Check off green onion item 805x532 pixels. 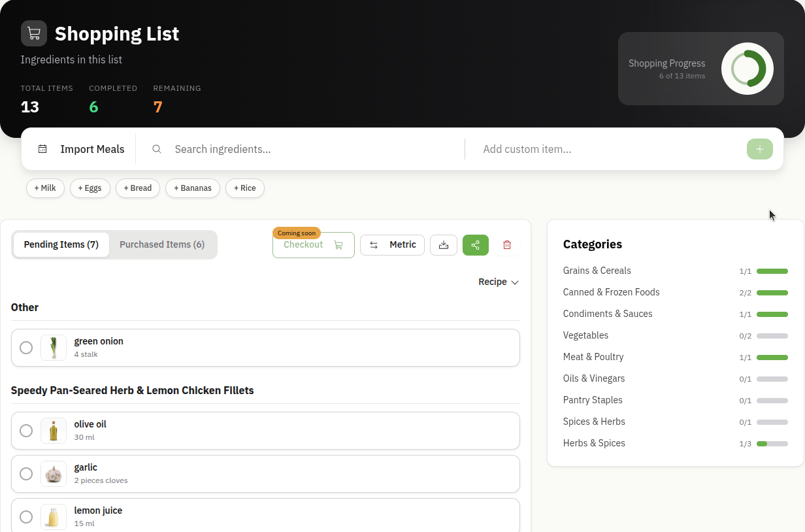26,348
